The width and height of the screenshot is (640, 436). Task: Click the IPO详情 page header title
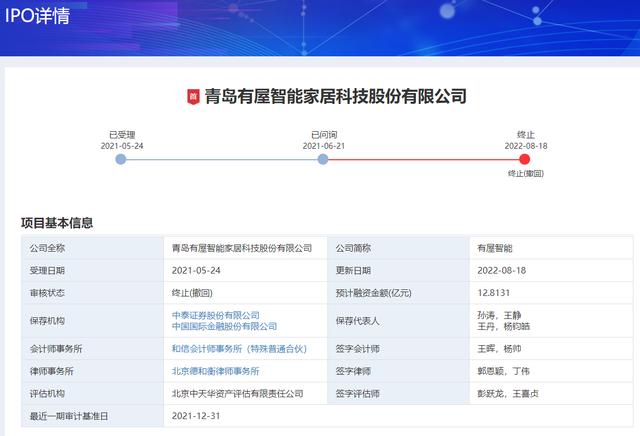coord(37,16)
